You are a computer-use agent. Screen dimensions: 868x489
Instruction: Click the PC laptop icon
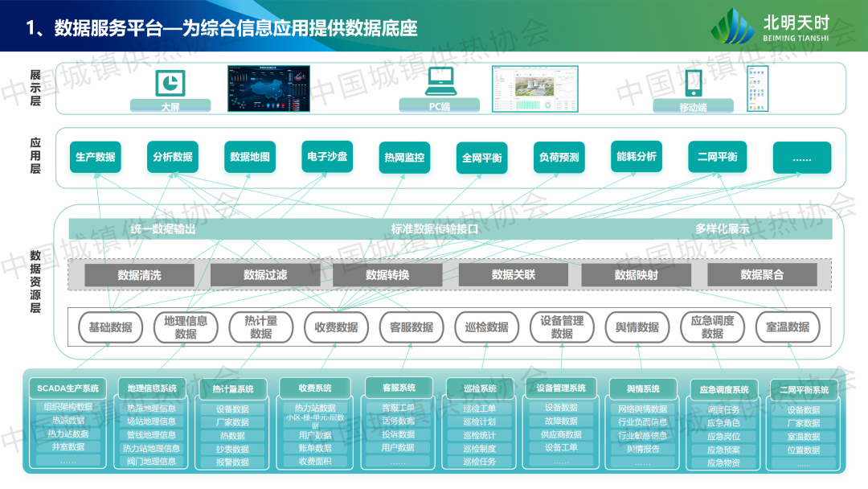point(440,81)
